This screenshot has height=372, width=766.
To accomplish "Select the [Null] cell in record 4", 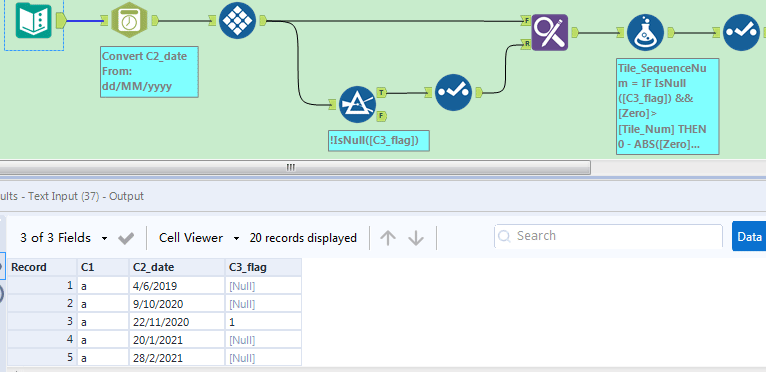I will 263,340.
